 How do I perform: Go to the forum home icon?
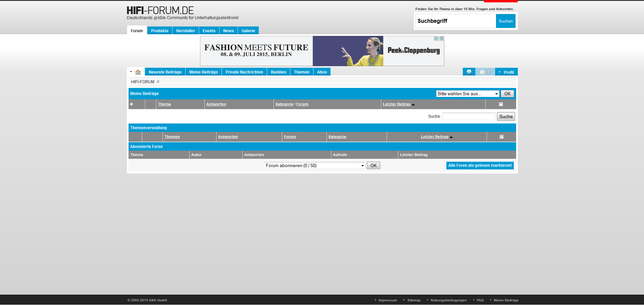(x=138, y=72)
